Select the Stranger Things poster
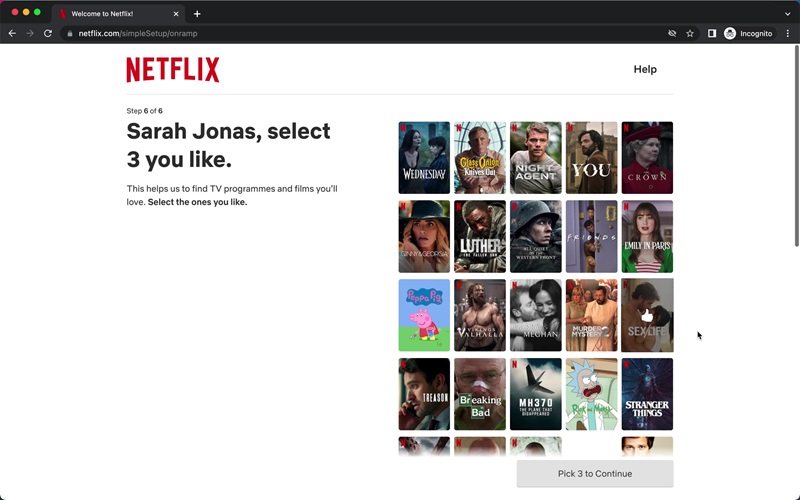The height and width of the screenshot is (500, 800). pos(647,394)
